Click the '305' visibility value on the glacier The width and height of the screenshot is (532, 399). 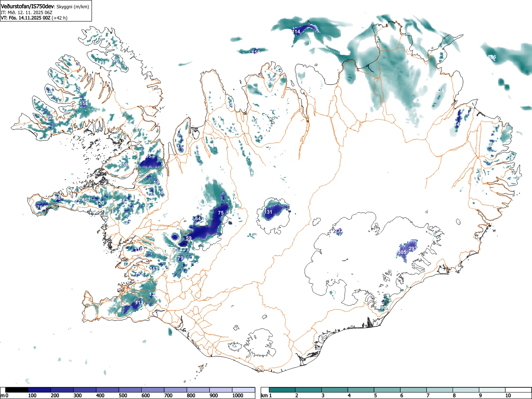click(402, 252)
